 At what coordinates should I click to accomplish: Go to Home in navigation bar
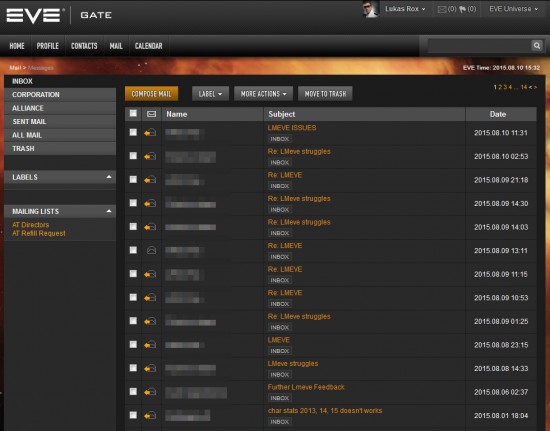tap(17, 46)
